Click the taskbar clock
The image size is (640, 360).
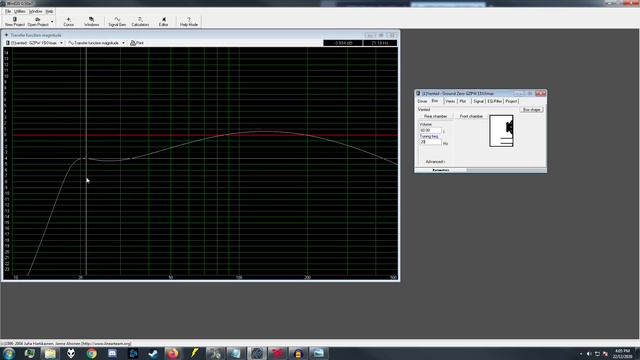tap(622, 354)
